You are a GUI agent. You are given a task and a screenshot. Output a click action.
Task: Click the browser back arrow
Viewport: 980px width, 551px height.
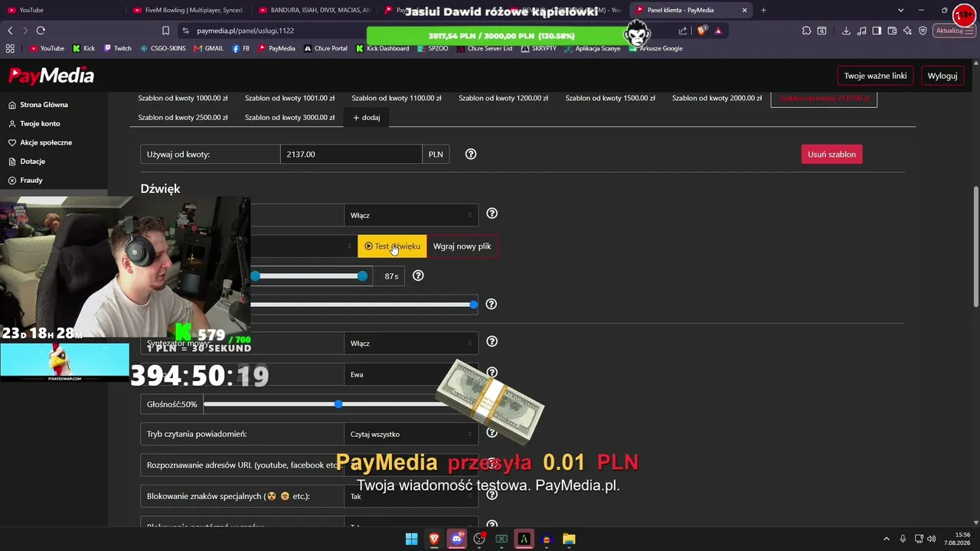[10, 31]
